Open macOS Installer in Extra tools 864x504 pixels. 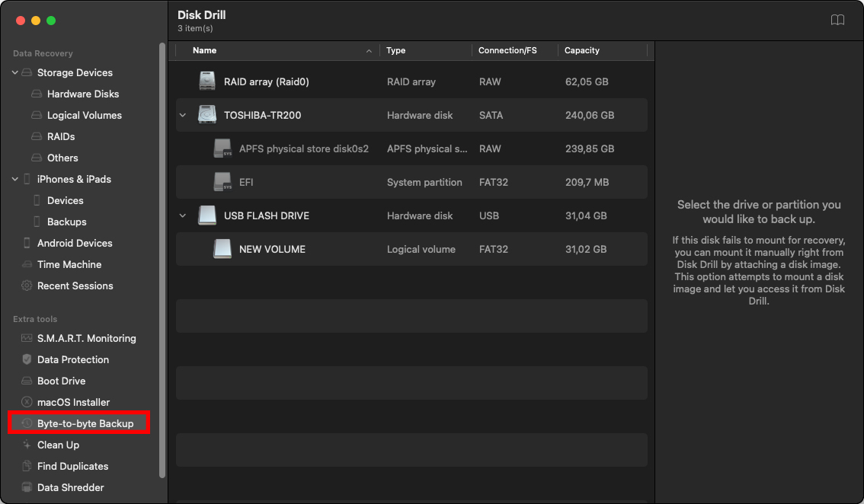pos(73,402)
